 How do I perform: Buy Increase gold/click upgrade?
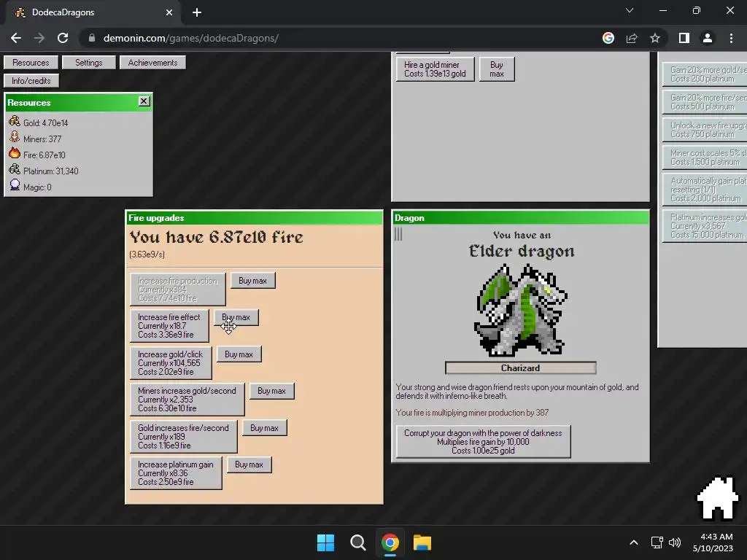171,363
